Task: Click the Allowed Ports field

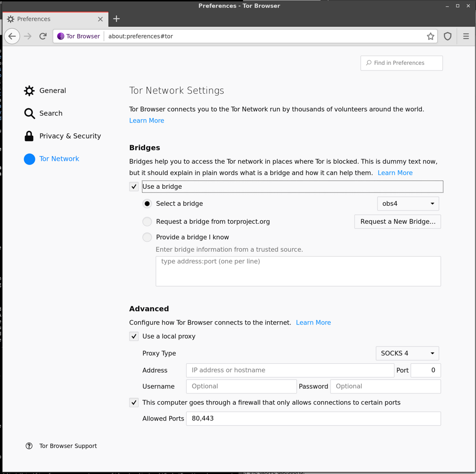Action: click(313, 419)
